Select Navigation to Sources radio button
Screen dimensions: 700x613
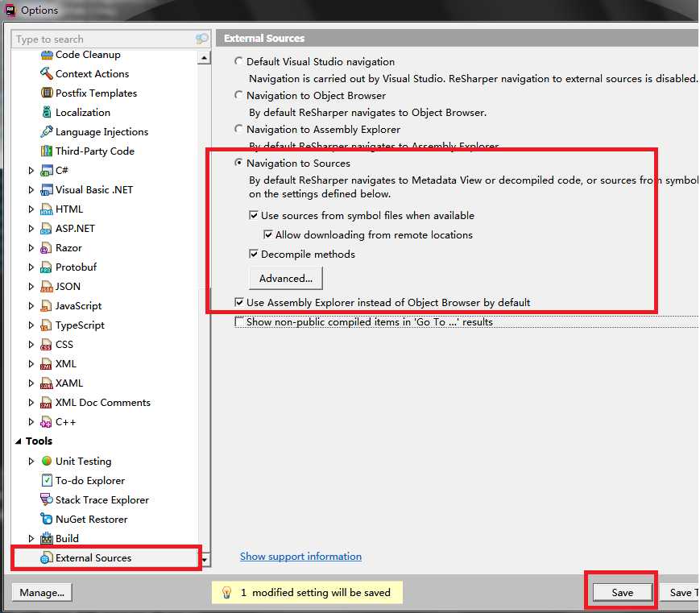click(x=239, y=163)
